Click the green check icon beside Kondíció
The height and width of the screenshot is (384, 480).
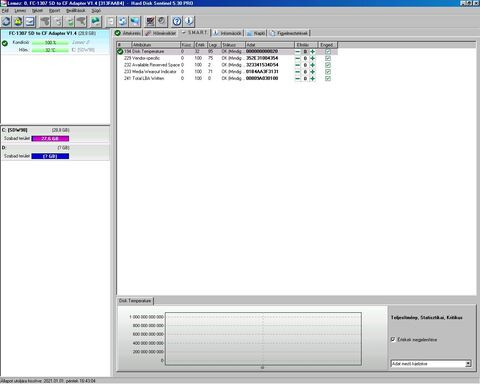click(x=5, y=43)
